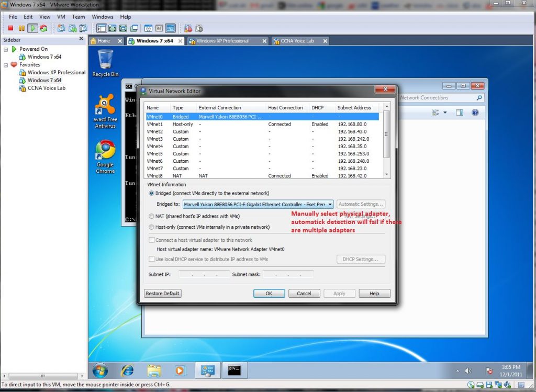536x392 pixels.
Task: Click the Command Prompt taskbar button
Action: click(x=234, y=371)
